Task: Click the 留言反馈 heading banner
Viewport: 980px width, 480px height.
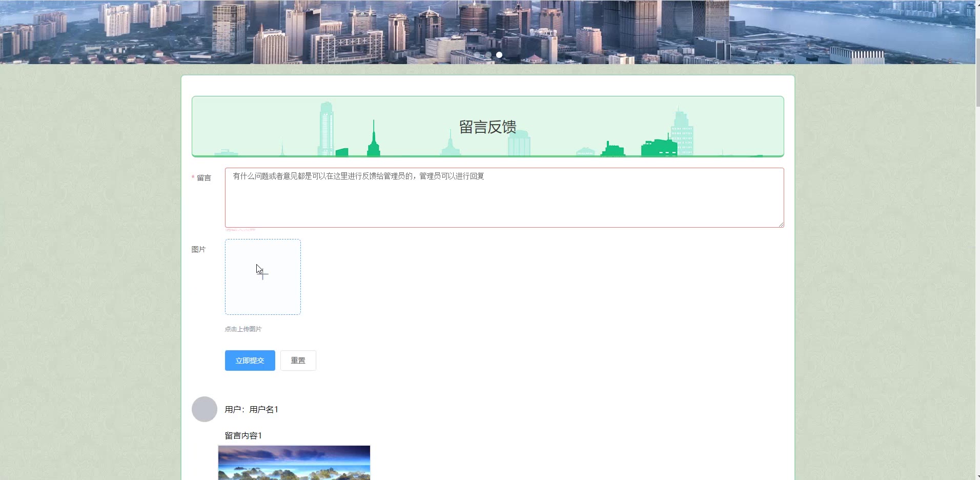Action: (488, 127)
